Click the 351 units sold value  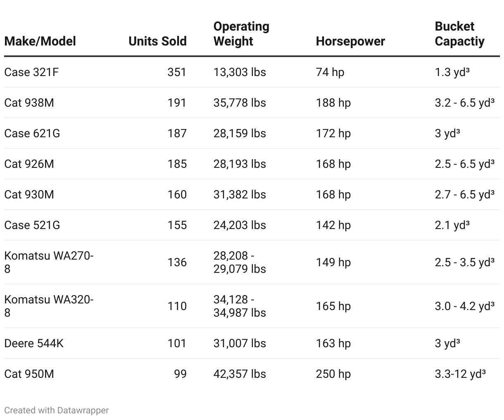point(177,72)
